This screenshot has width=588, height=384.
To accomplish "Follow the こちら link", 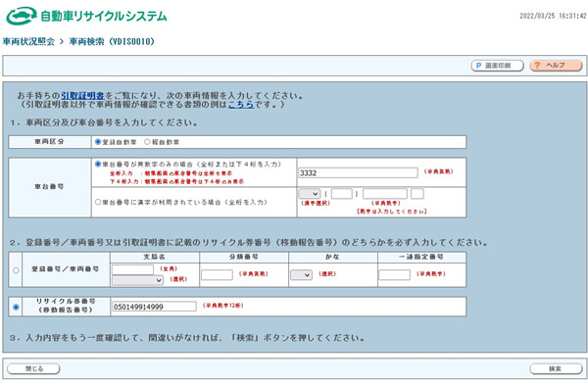I will (x=241, y=104).
